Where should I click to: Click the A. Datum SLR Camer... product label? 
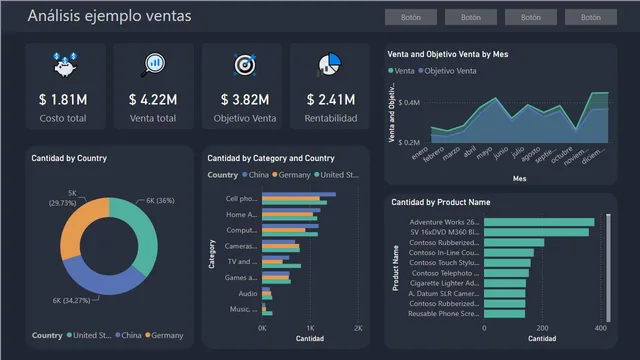tap(444, 293)
